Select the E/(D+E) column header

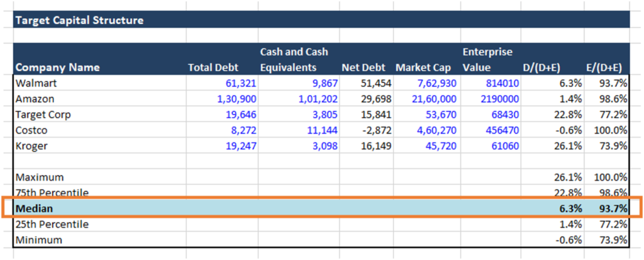pyautogui.click(x=604, y=67)
